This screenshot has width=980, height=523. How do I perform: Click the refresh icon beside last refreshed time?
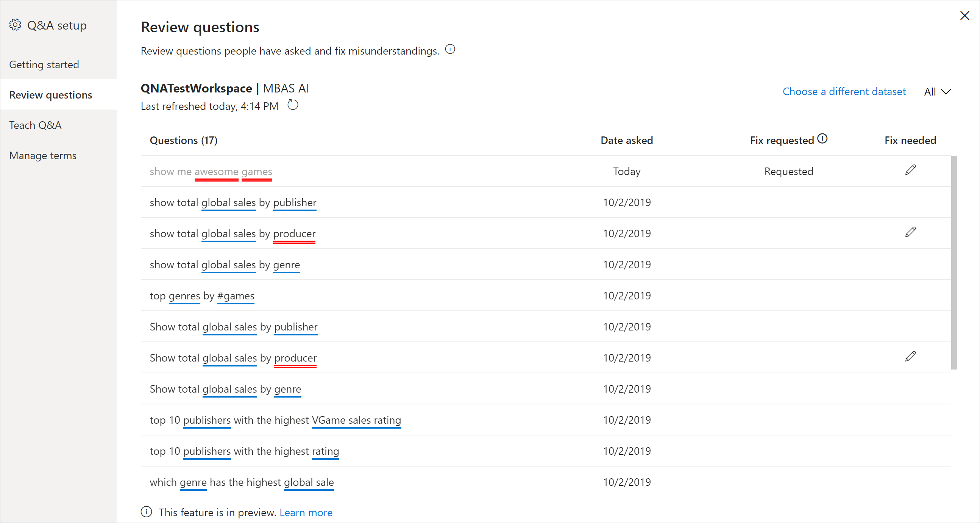click(x=293, y=105)
